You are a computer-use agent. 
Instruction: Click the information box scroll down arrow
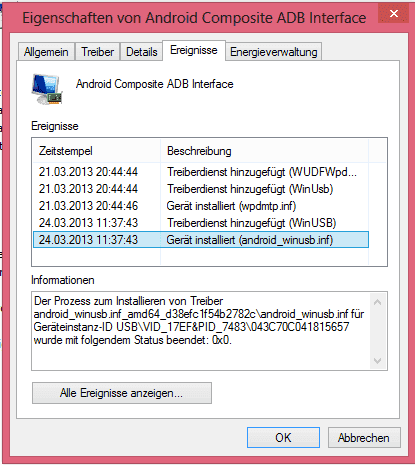click(x=378, y=360)
